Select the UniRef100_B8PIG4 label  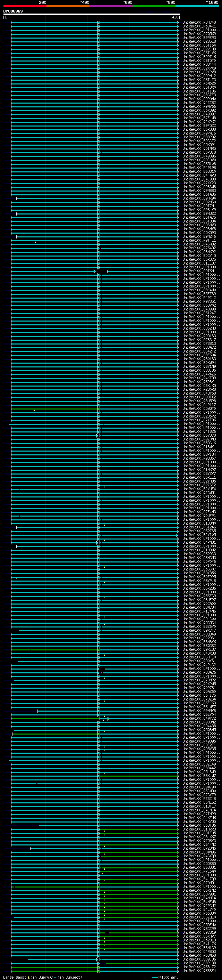pos(199,455)
